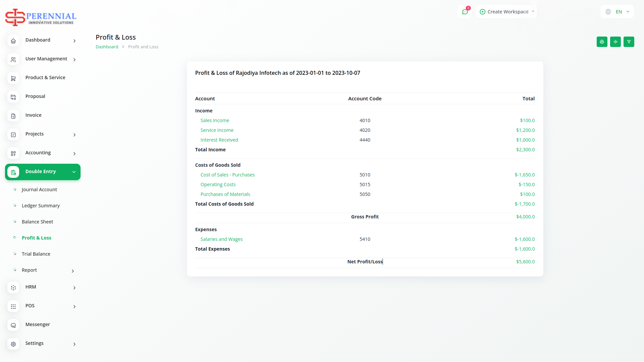Screen dimensions: 644x362
Task: Click the Settings gear icon in sidebar
Action: (x=13, y=344)
